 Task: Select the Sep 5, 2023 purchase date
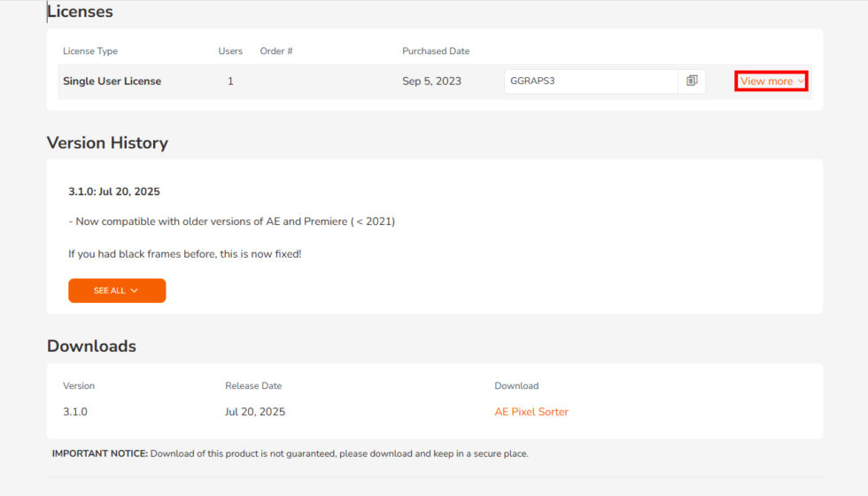point(431,81)
